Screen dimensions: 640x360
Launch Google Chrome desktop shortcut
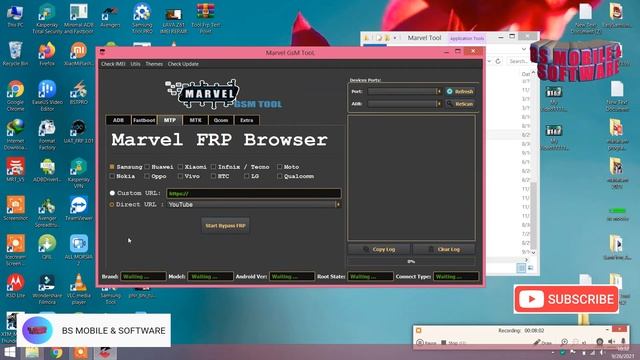15,96
